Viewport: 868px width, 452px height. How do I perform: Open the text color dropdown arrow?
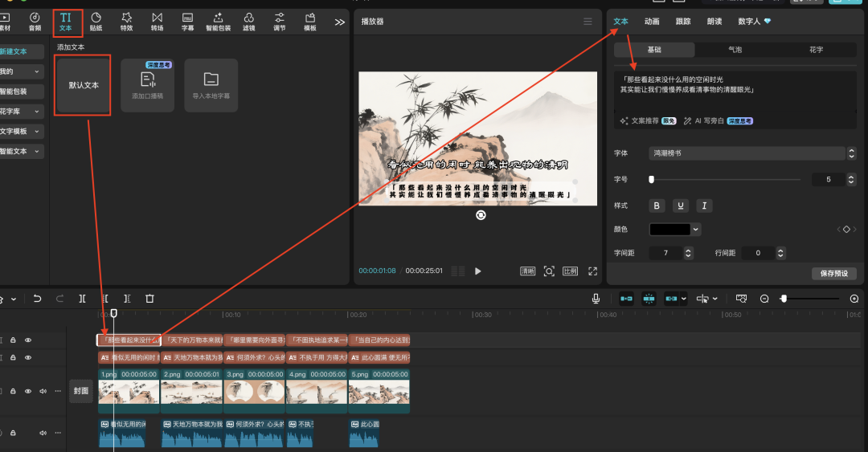click(695, 230)
